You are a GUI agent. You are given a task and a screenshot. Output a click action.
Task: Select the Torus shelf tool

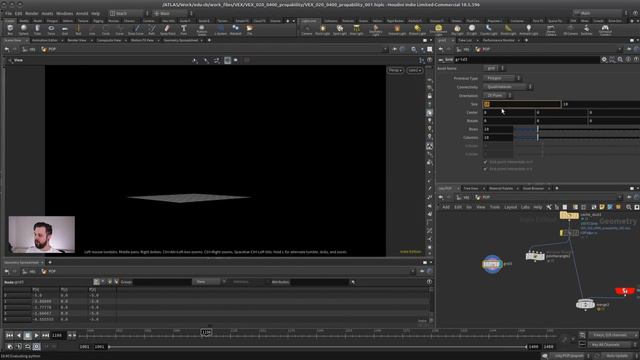[x=51, y=29]
